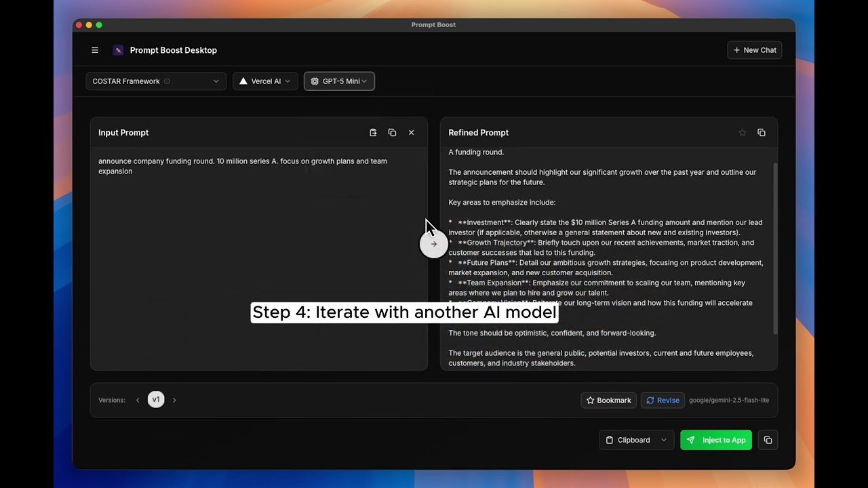Click the GPT-5 Mini chip icon
The height and width of the screenshot is (488, 868).
[315, 81]
